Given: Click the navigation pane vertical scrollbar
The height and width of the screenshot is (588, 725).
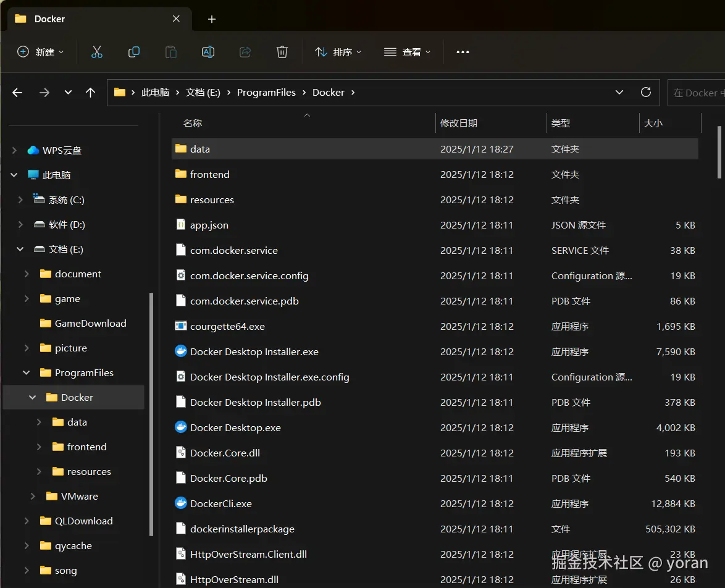Looking at the screenshot, I should tap(151, 414).
